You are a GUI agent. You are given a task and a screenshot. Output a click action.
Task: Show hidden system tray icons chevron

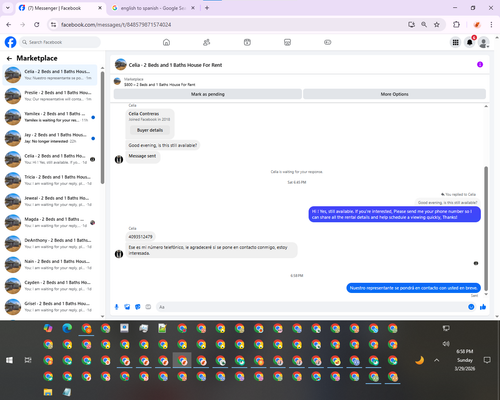(x=437, y=360)
